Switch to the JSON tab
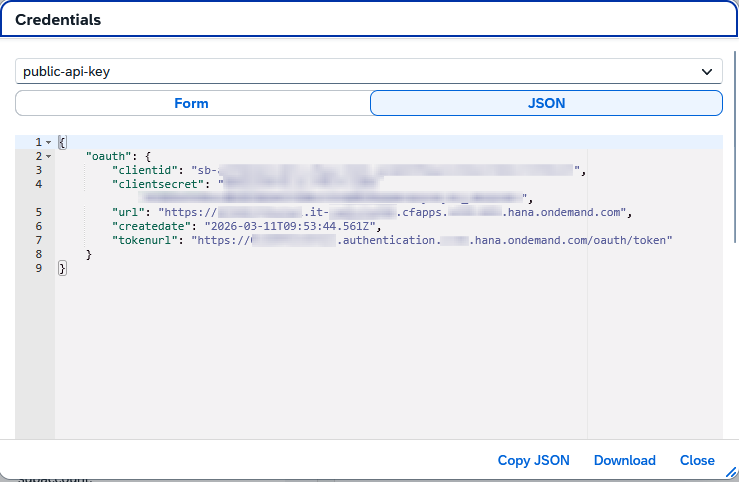 coord(546,103)
